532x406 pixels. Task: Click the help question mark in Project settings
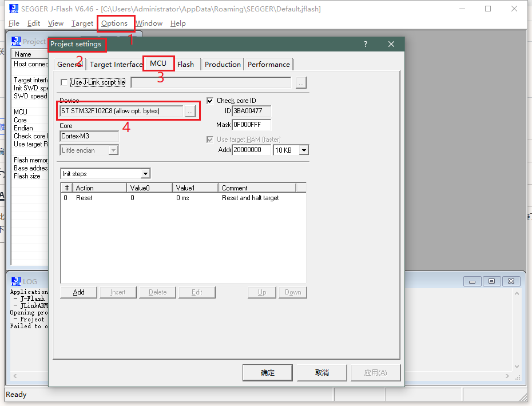pyautogui.click(x=366, y=44)
